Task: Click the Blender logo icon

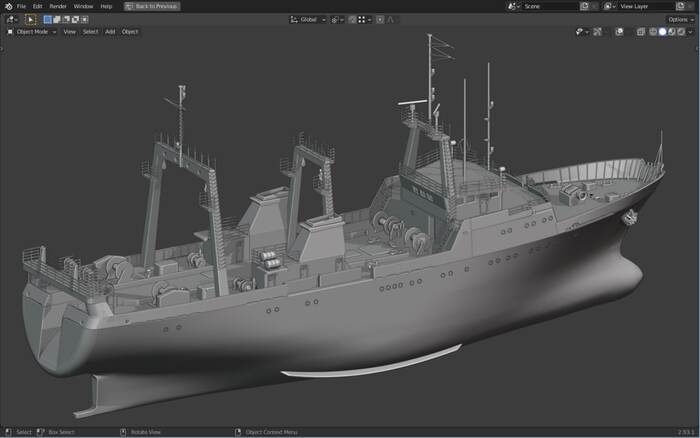Action: (x=7, y=6)
